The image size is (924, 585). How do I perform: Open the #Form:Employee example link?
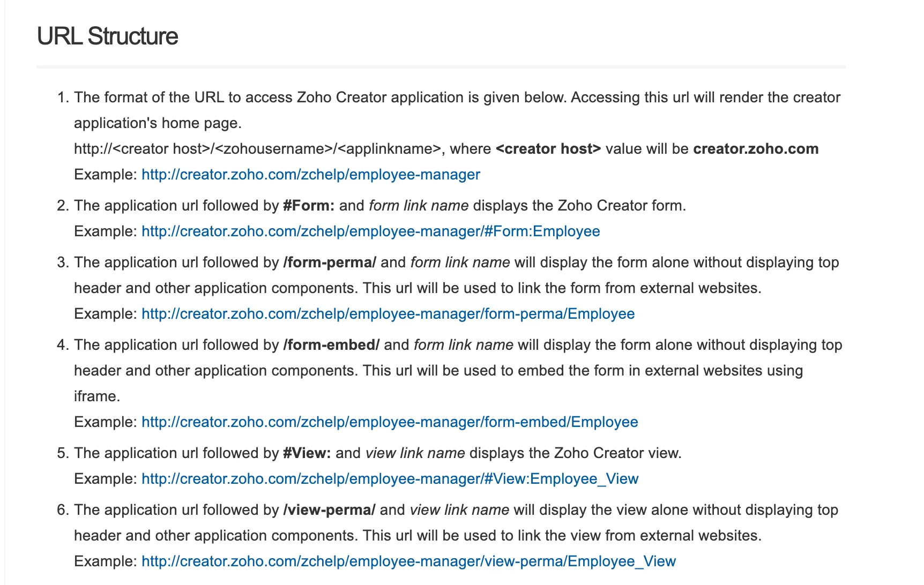pos(371,231)
